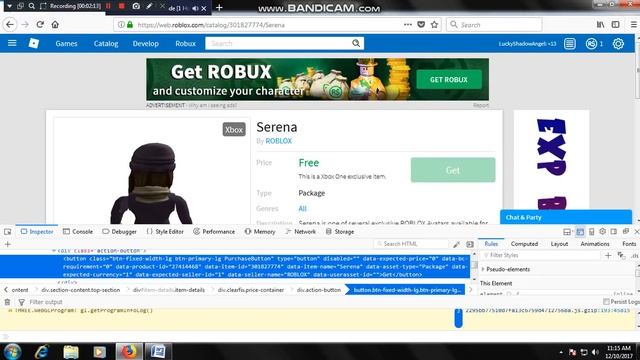
Task: Reload the page in Firefox
Action: (x=40, y=24)
